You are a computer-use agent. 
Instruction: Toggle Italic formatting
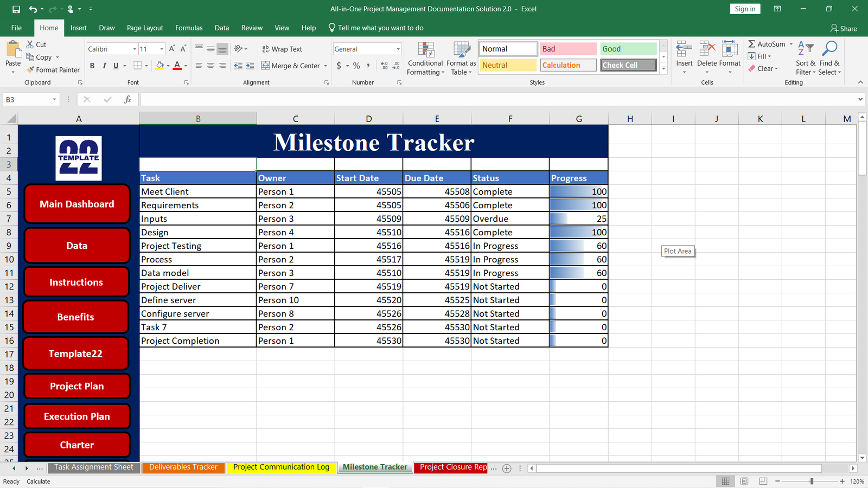[x=104, y=66]
